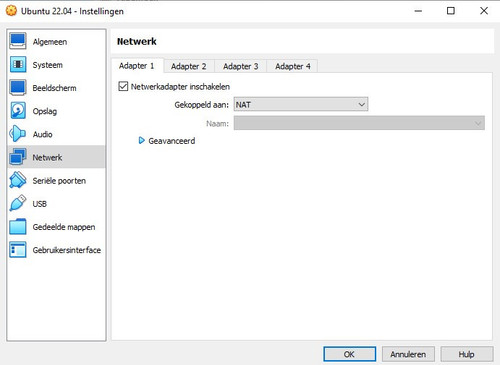
Task: Select the Audio label in sidebar
Action: (42, 134)
